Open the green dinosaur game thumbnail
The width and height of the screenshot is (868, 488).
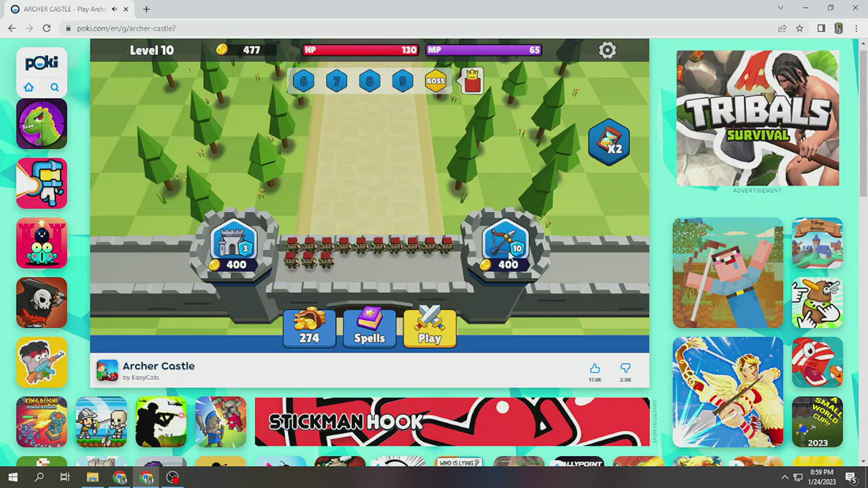[42, 124]
